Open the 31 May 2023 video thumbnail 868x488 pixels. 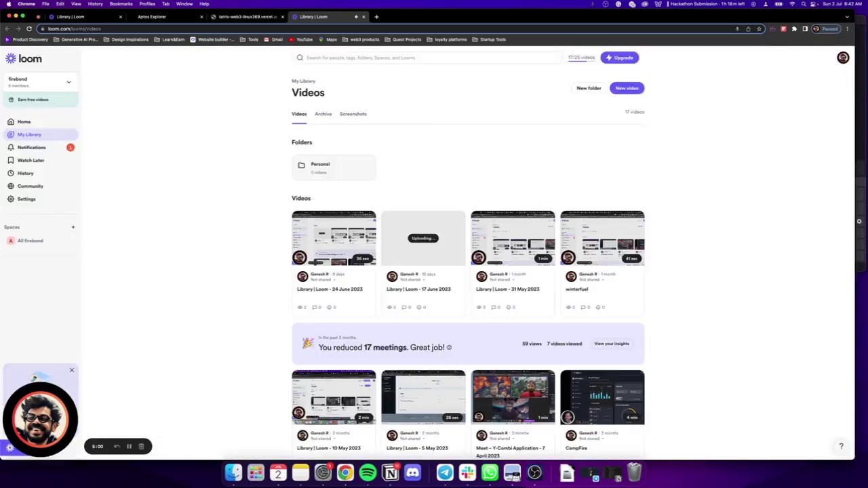(513, 238)
